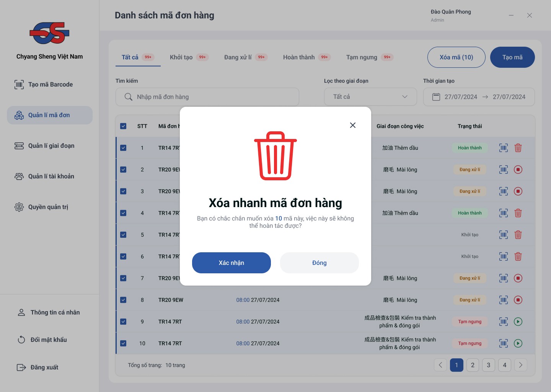This screenshot has width=551, height=392.
Task: Open Tạo mã Barcode in sidebar
Action: pyautogui.click(x=50, y=84)
